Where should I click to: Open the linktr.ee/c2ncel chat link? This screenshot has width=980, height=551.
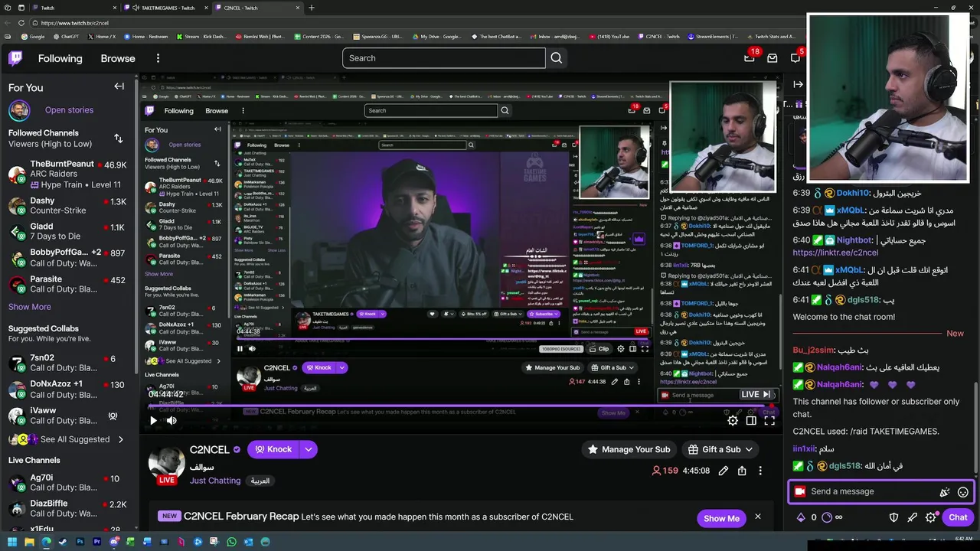click(835, 253)
